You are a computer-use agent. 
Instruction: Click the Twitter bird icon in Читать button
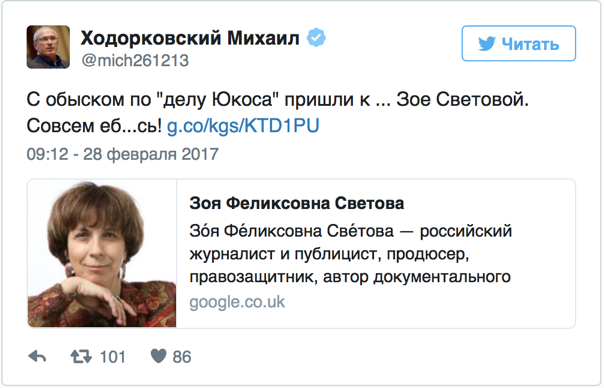coord(487,44)
